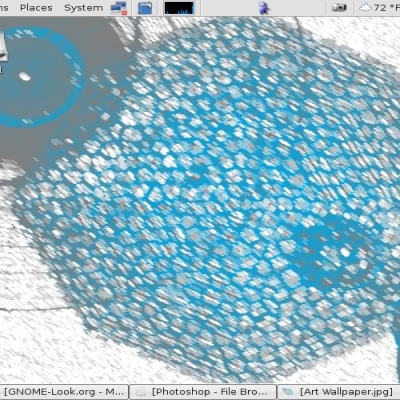Open the System menu in the top panel
Viewport: 400px width, 400px height.
coord(83,8)
